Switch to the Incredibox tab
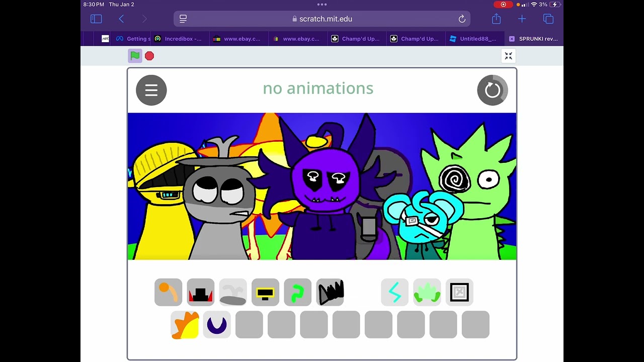 point(180,39)
